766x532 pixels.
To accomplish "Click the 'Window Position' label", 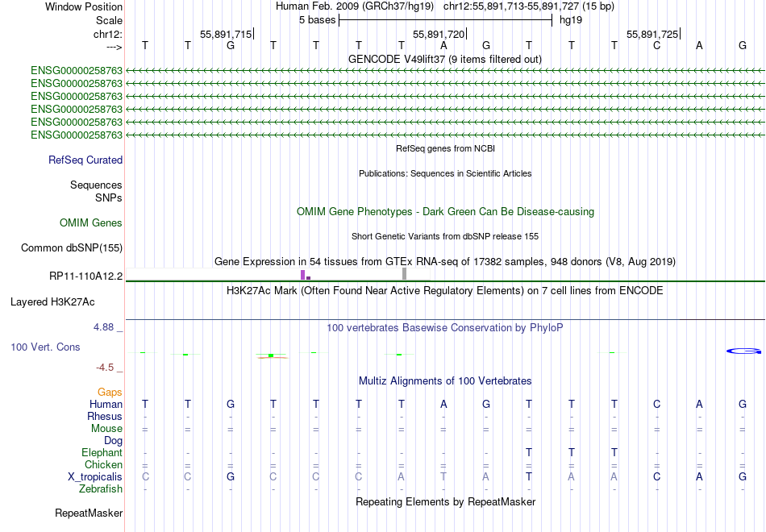I will tap(84, 6).
